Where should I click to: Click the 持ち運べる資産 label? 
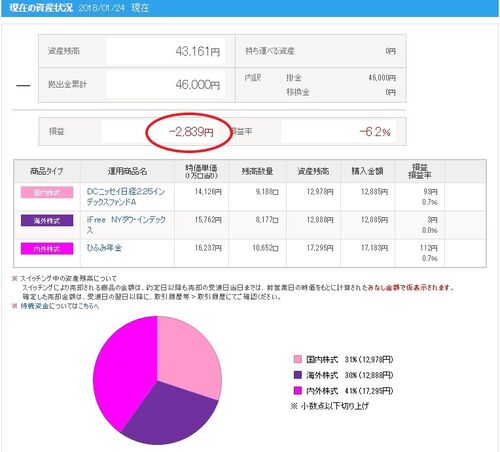[x=270, y=51]
